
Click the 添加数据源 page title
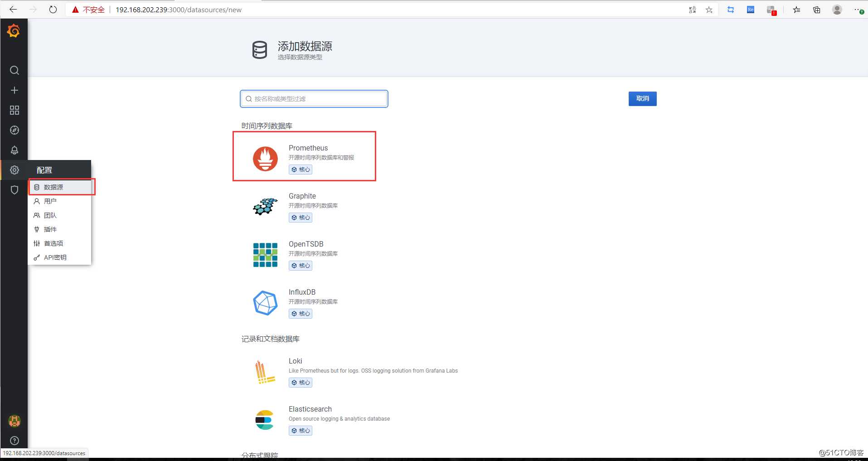coord(305,46)
